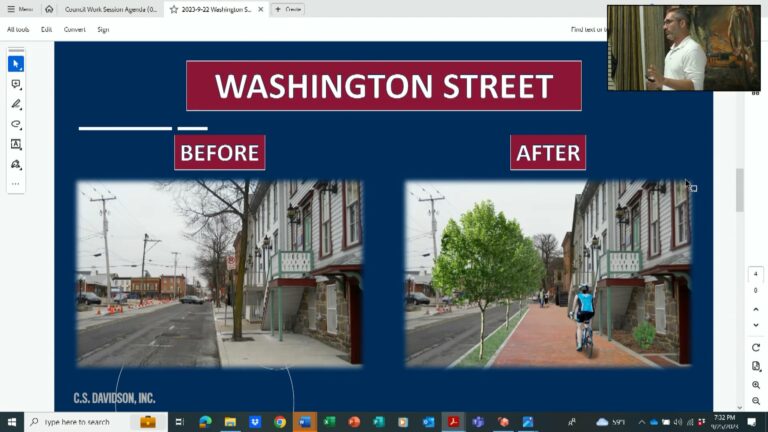Star the Washington Street document
This screenshot has width=768, height=432.
coord(174,9)
